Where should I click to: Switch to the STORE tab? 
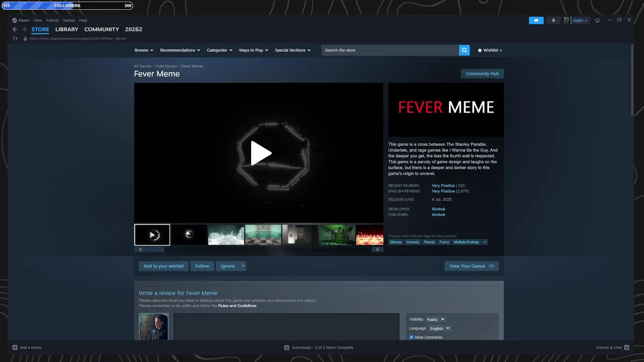coord(40,29)
